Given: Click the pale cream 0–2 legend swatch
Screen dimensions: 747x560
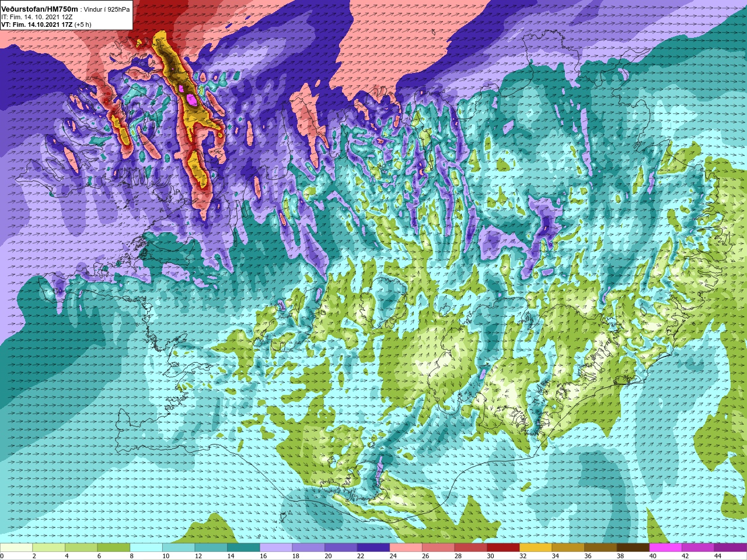Looking at the screenshot, I should point(16,548).
